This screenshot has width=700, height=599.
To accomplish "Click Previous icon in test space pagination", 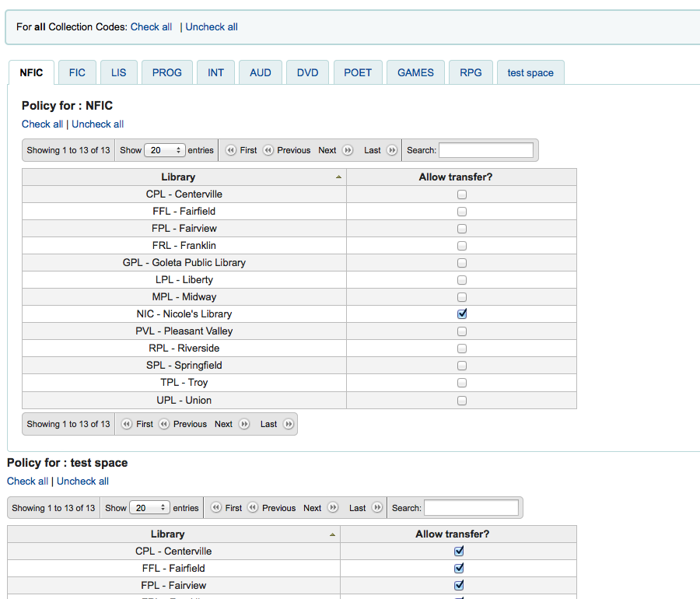I will click(x=254, y=508).
